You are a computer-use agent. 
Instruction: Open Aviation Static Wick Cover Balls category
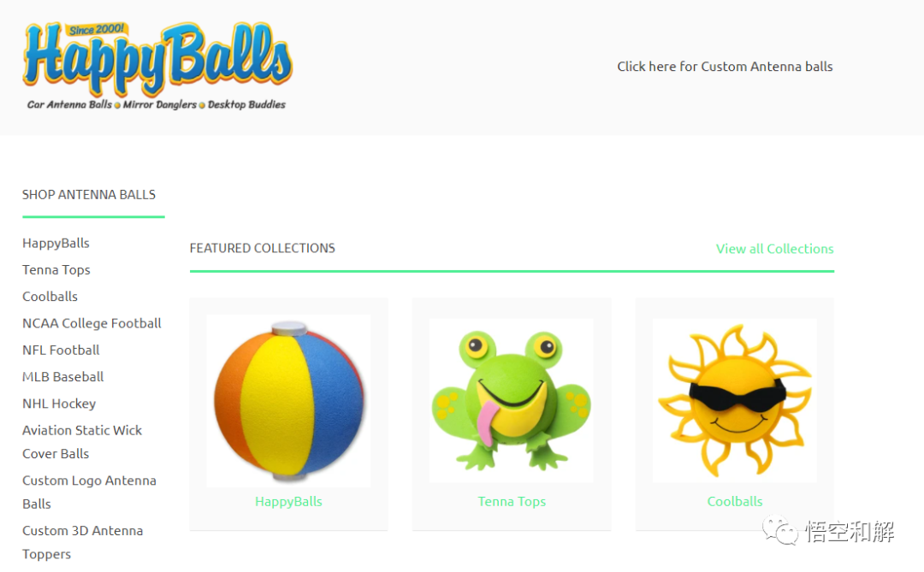tap(82, 442)
